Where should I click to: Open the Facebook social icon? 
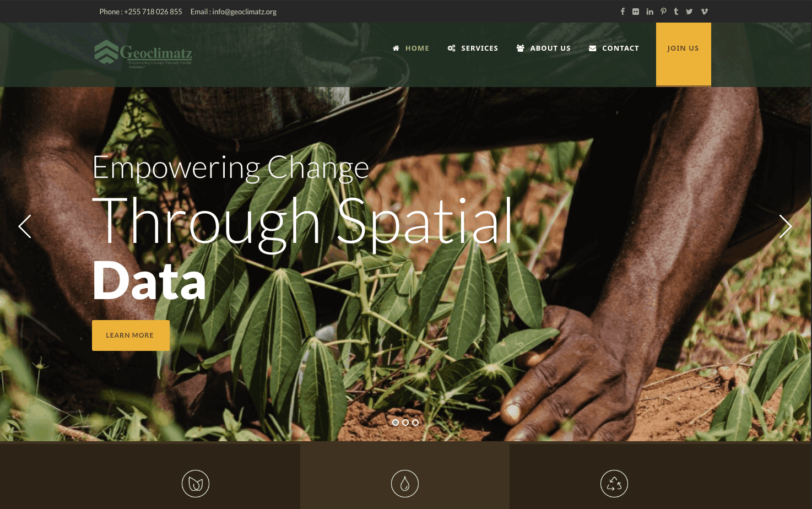tap(622, 12)
